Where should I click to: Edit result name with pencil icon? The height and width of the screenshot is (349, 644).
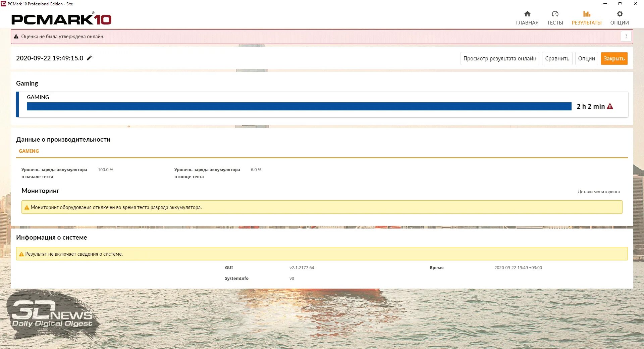coord(89,58)
